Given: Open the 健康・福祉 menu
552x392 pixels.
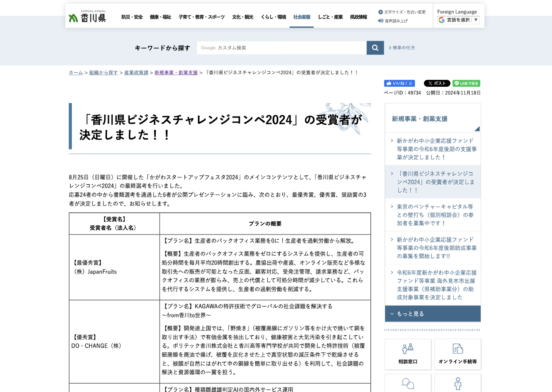Looking at the screenshot, I should coord(160,17).
